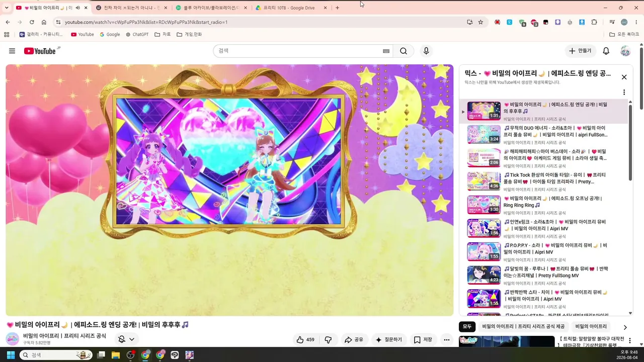Open the Chrome apps grid shortcut
The width and height of the screenshot is (644, 362).
point(7,35)
